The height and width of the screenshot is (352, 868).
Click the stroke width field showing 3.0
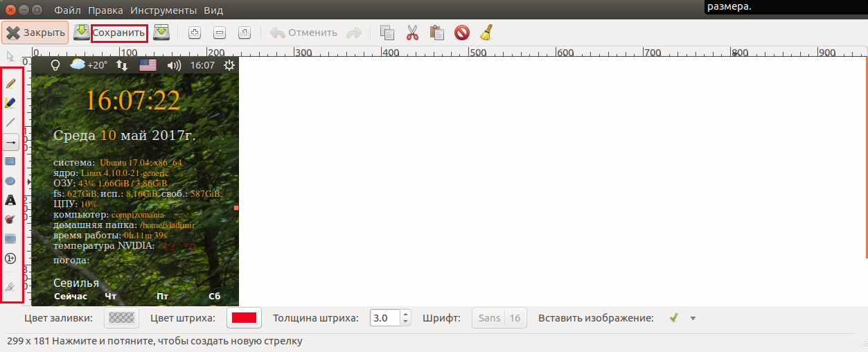[x=385, y=318]
